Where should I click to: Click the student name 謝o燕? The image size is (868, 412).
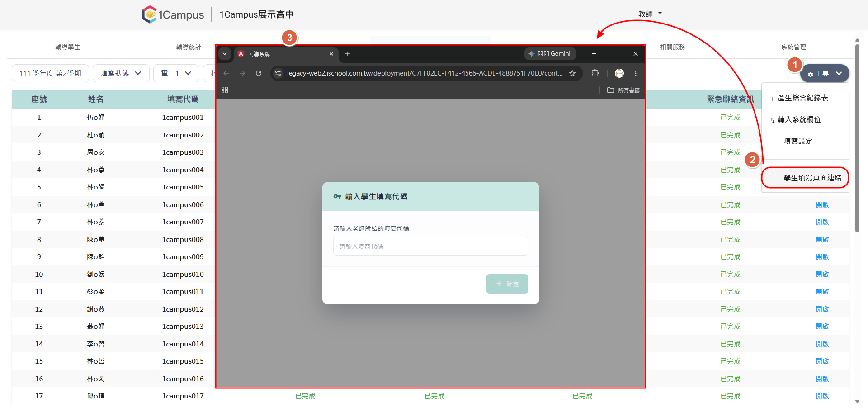96,309
